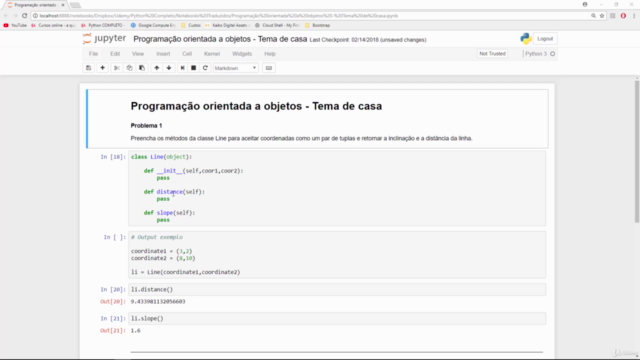This screenshot has height=360, width=640.
Task: Open the Help menu
Action: (x=270, y=54)
